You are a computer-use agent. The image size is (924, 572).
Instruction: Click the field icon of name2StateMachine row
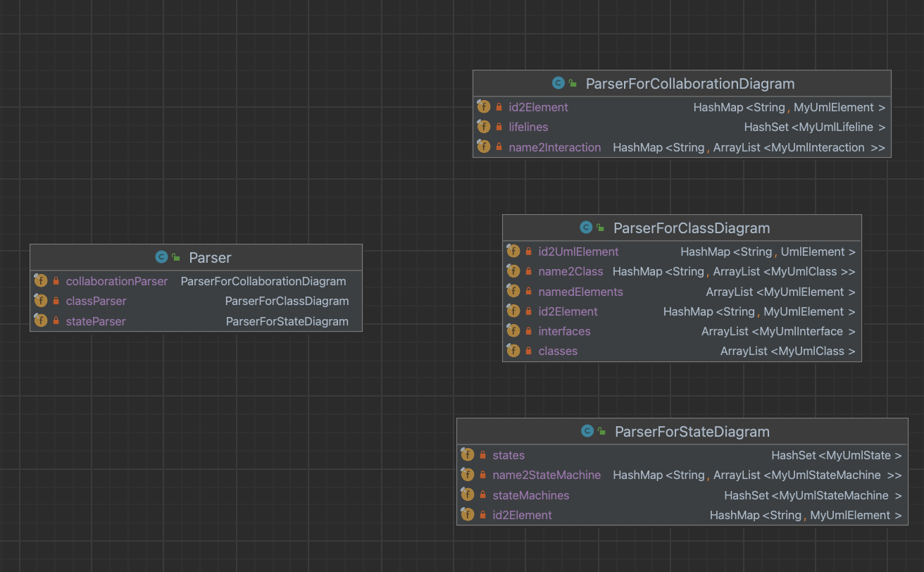click(x=468, y=474)
